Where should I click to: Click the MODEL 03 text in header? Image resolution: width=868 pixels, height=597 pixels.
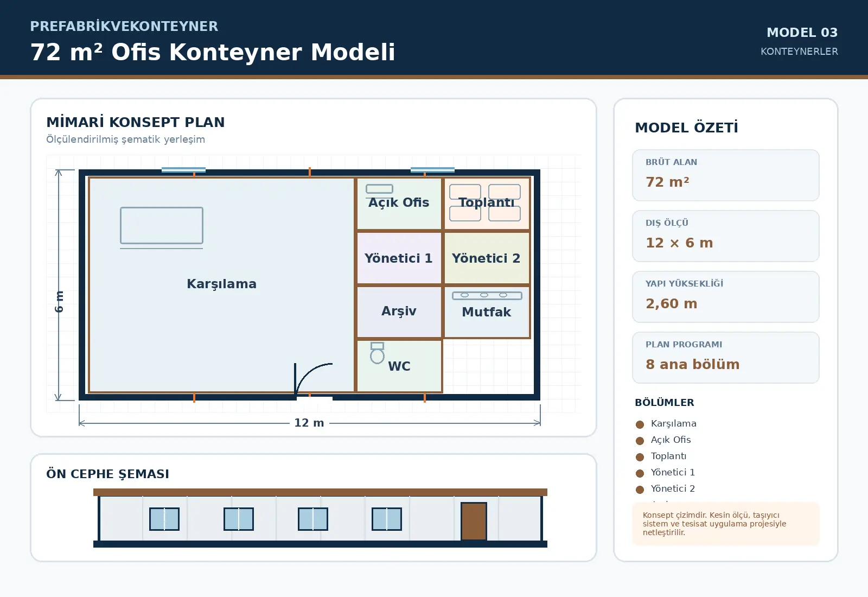click(802, 33)
